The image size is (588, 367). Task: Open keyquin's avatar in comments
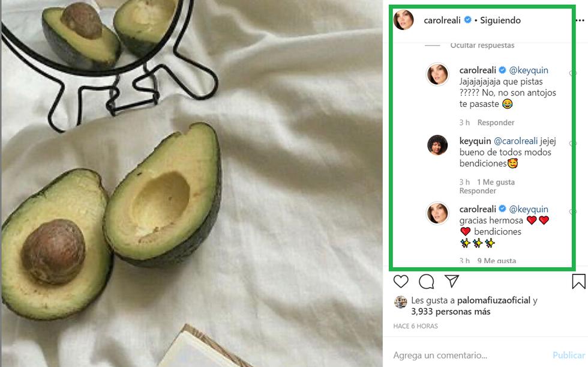click(x=437, y=145)
